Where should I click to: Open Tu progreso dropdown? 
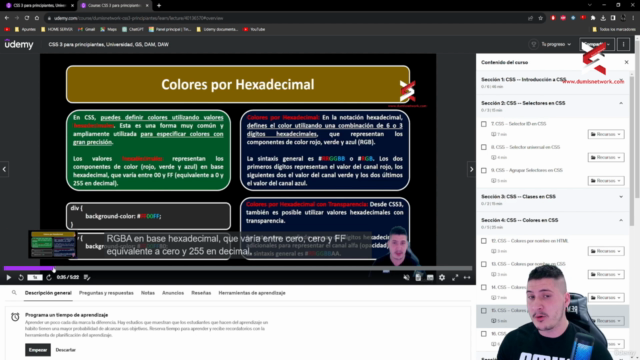click(x=556, y=44)
